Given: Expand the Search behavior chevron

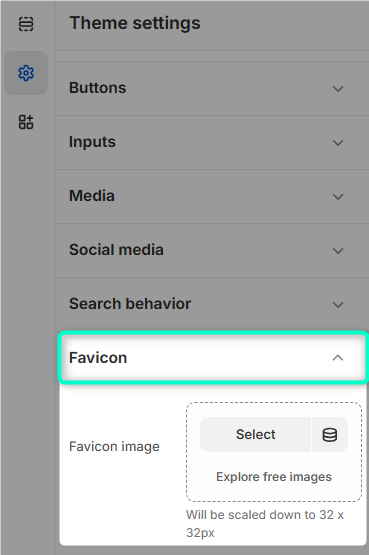Looking at the screenshot, I should click(x=338, y=304).
